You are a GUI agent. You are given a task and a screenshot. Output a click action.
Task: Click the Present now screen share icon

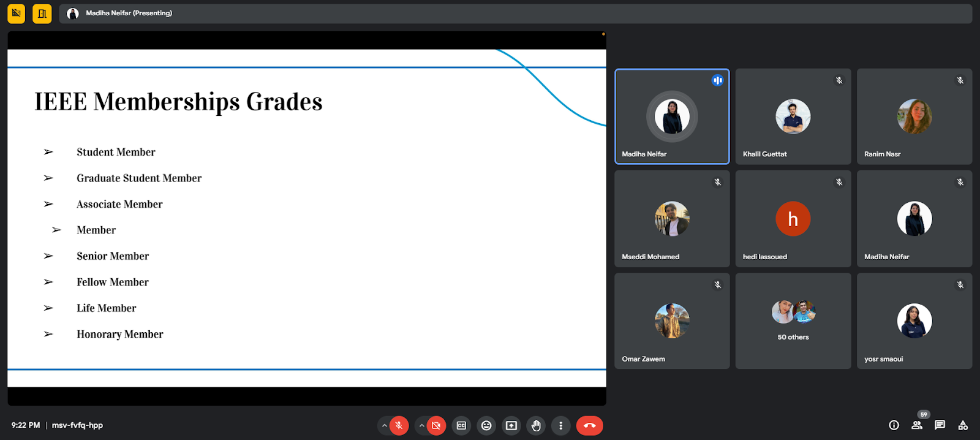(511, 425)
